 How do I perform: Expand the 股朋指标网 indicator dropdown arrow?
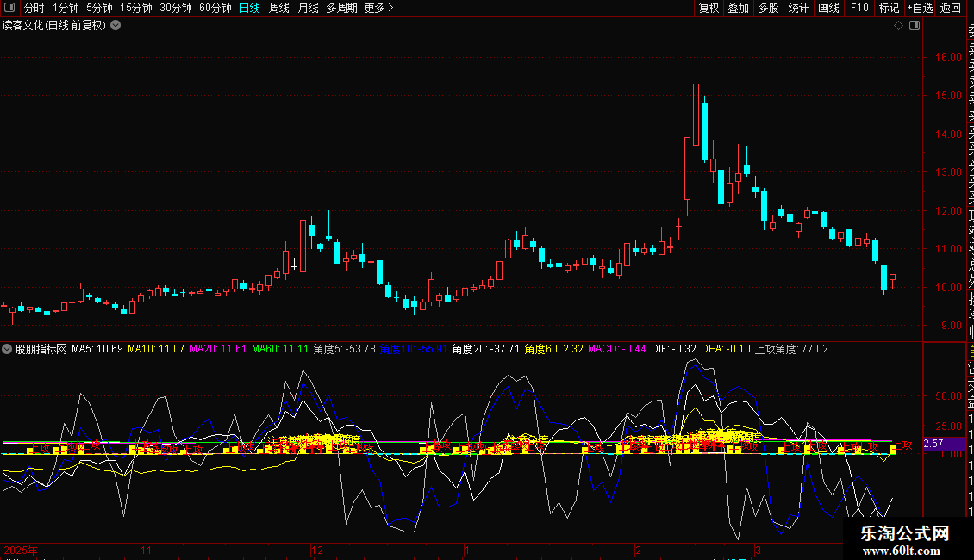8,349
